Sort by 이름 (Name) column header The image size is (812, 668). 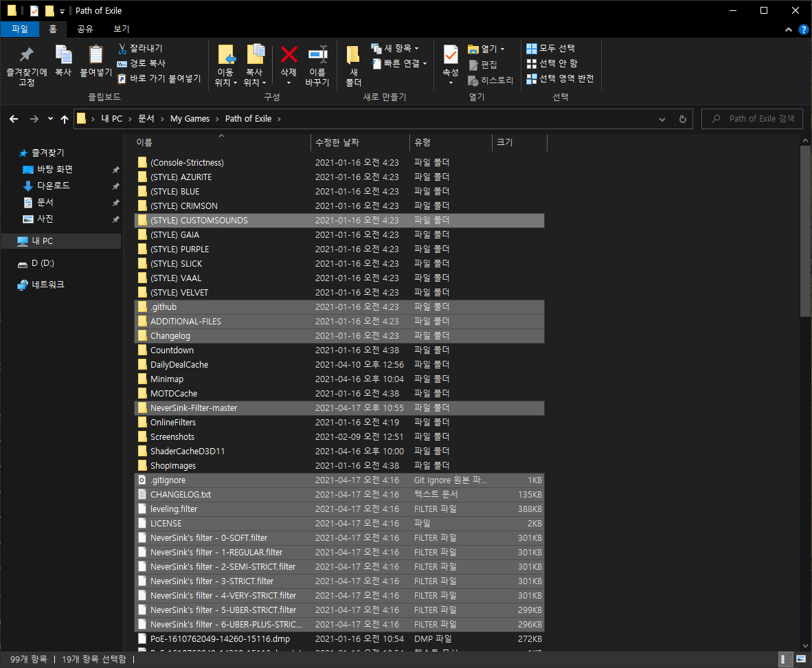pos(222,142)
